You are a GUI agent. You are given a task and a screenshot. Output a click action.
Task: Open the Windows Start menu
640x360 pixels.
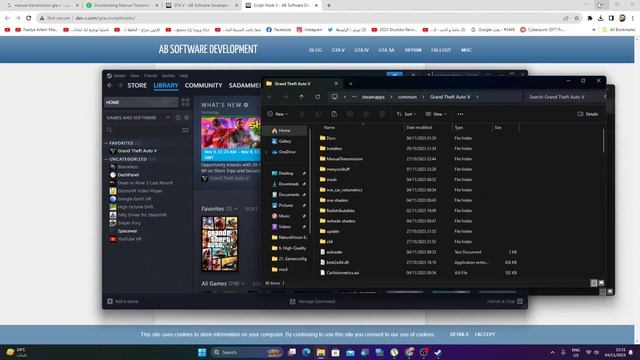[x=202, y=352]
